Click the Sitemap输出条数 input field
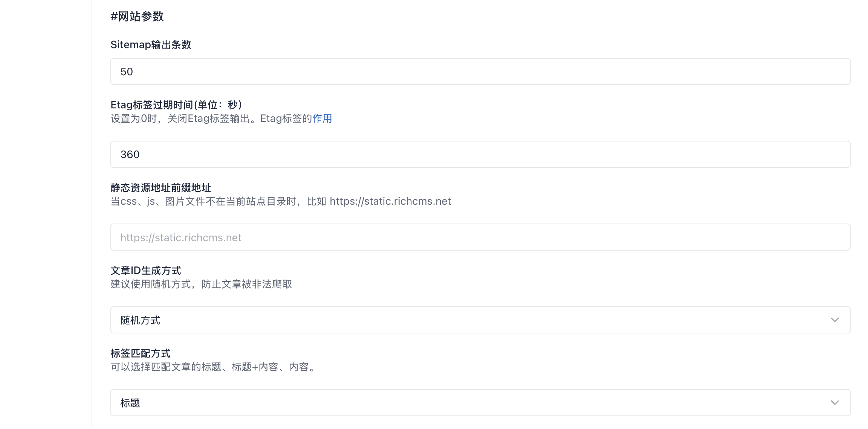868x429 pixels. [x=480, y=71]
